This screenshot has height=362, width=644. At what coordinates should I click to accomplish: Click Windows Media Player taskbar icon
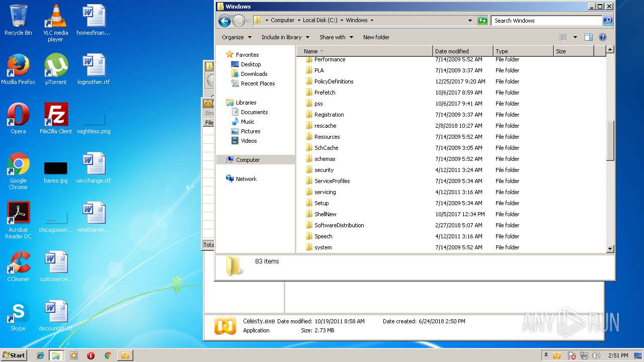74,355
